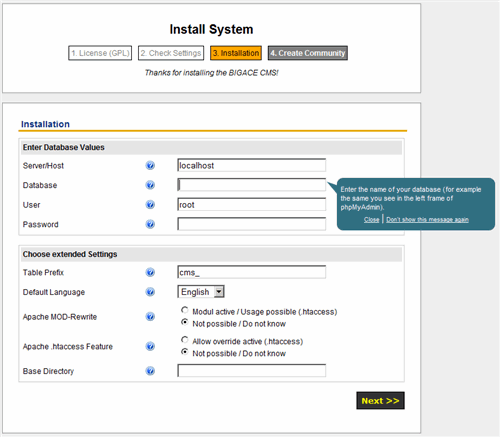Click the help icon beside Apache .htaccess Feature
The height and width of the screenshot is (437, 500).
[150, 346]
